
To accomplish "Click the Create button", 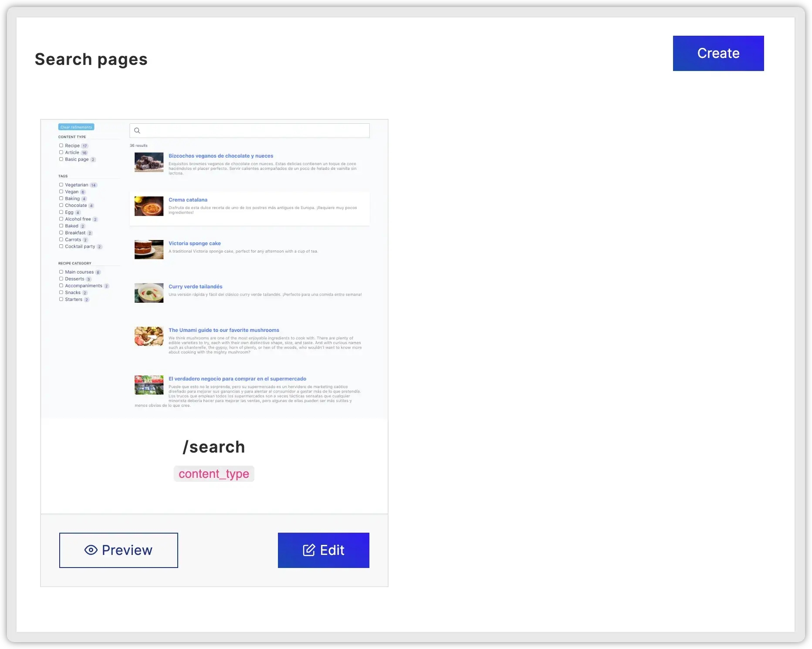I will (x=718, y=53).
